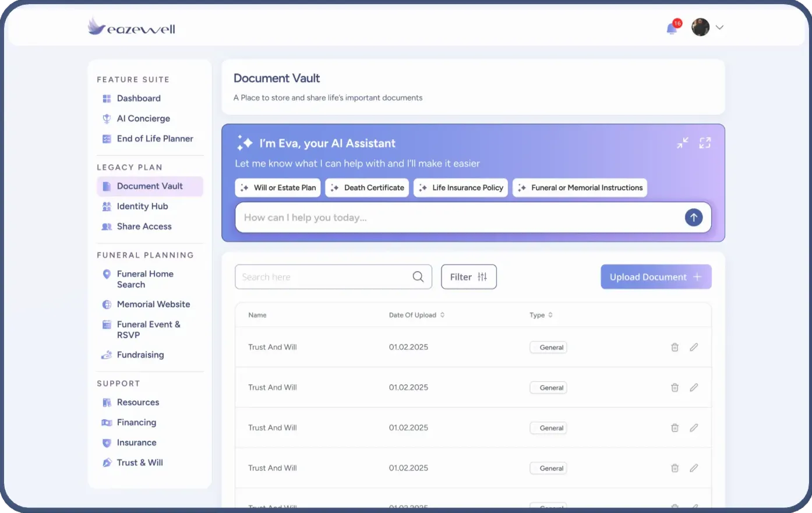This screenshot has width=812, height=513.
Task: Click the Upload Document button
Action: click(656, 277)
